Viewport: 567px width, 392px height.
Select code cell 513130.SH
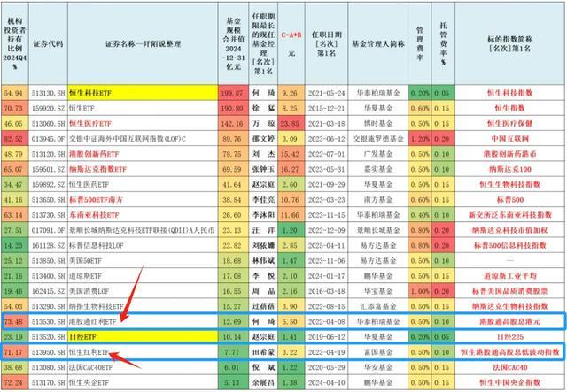coord(48,93)
